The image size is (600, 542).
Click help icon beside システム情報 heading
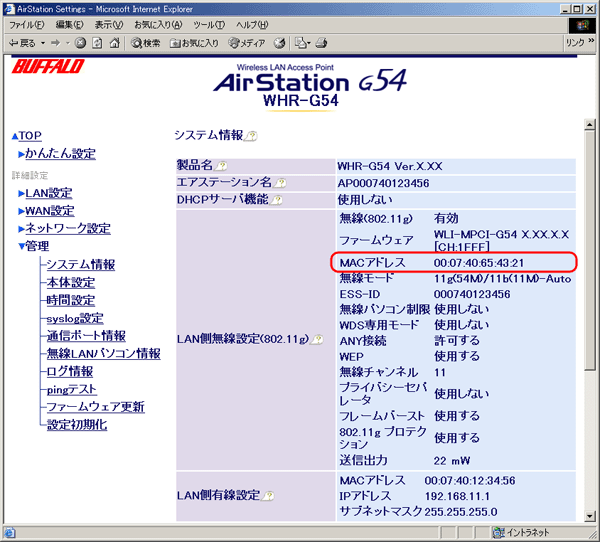coord(251,136)
